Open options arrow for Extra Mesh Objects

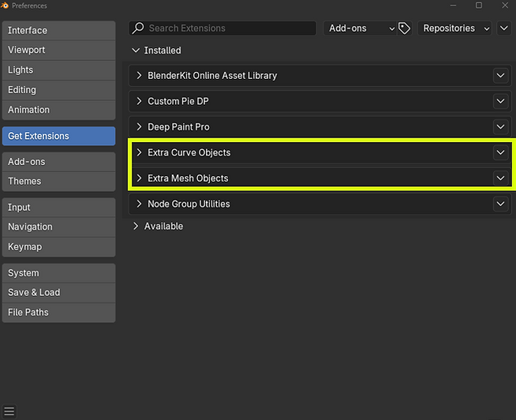500,178
